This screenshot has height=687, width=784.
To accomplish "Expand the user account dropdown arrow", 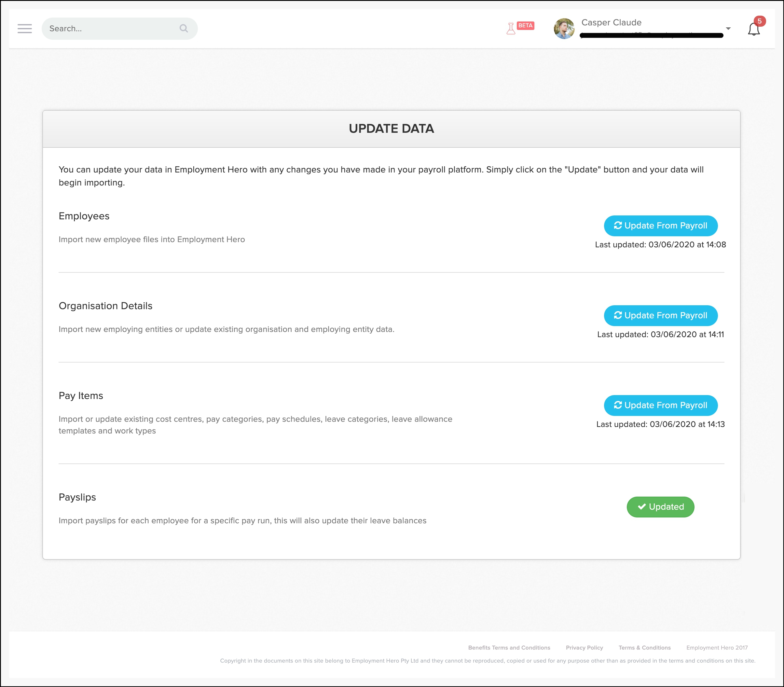I will 728,29.
